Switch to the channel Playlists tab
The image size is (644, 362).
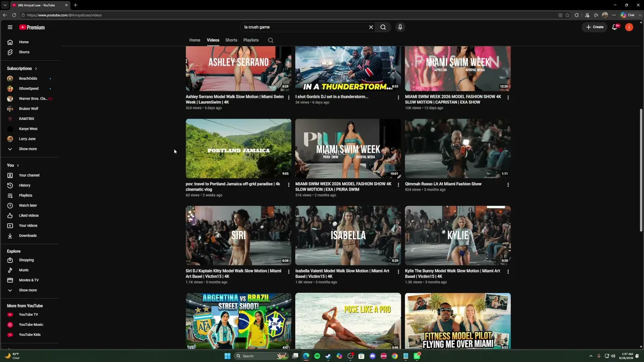coord(251,40)
